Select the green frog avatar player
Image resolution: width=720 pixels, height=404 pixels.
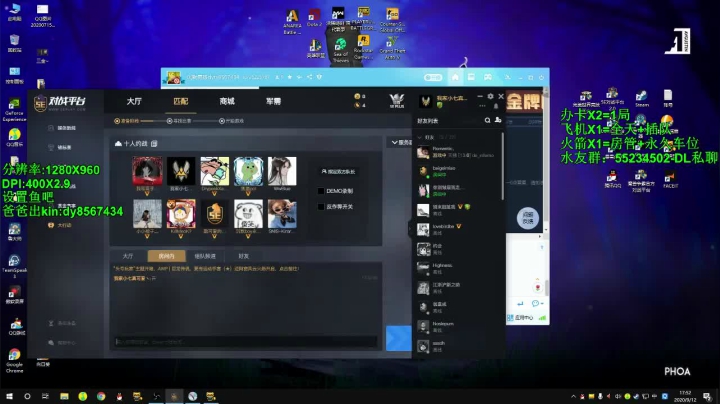248,171
